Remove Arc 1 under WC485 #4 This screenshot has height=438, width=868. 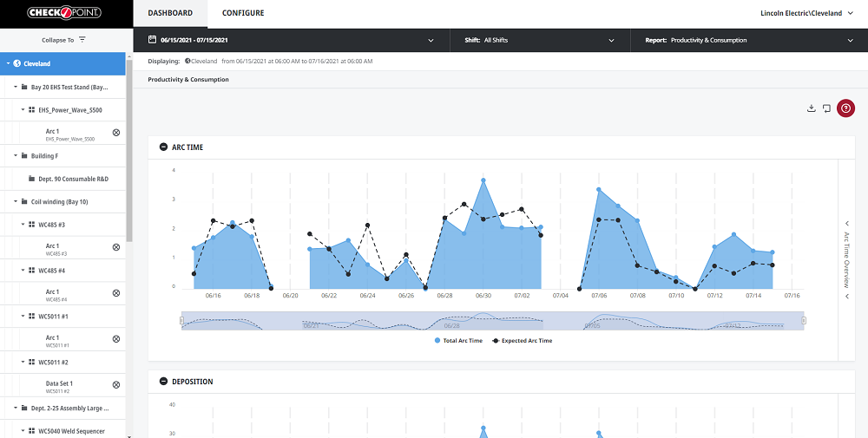(116, 293)
